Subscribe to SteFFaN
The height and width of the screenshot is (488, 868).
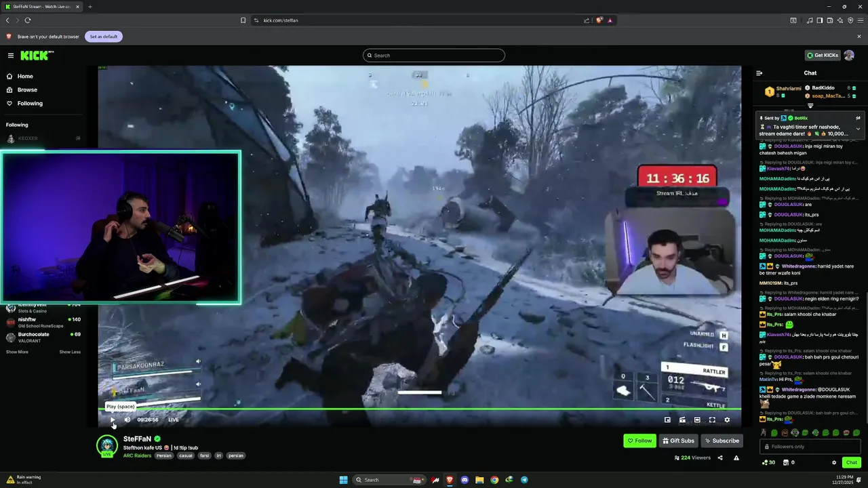click(722, 441)
